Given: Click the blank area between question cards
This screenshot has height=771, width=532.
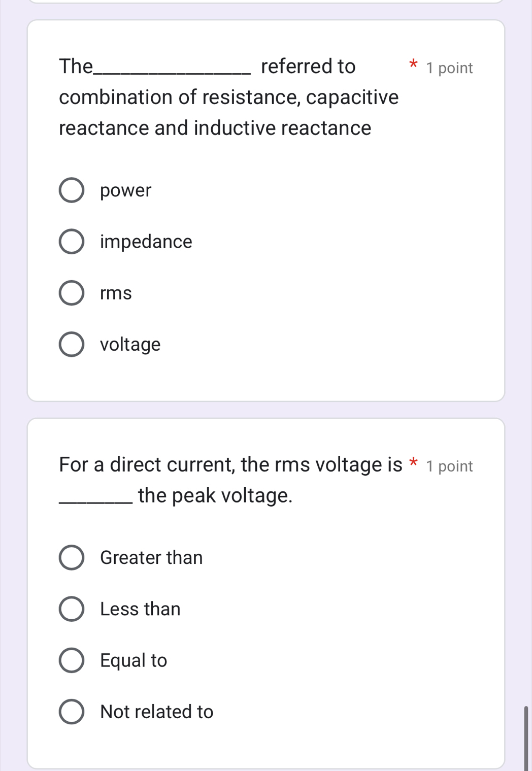Looking at the screenshot, I should [x=266, y=409].
